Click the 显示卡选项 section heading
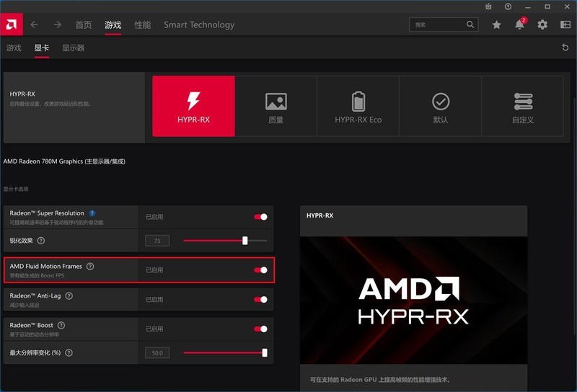577x392 pixels. coord(16,189)
